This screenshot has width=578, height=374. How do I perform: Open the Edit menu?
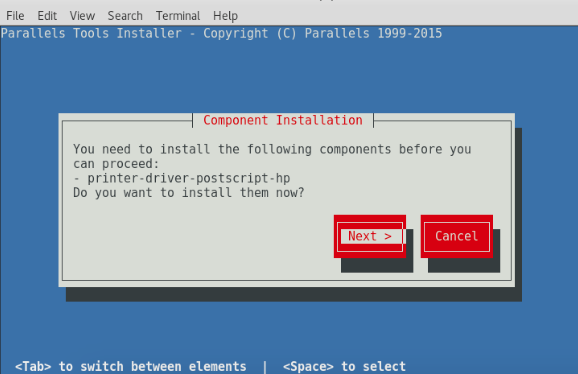tap(47, 16)
